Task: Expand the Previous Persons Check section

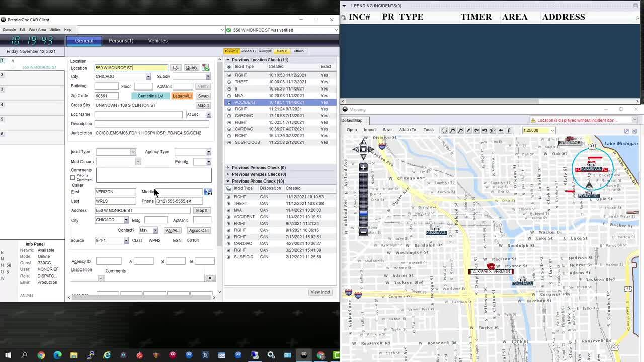Action: pyautogui.click(x=228, y=168)
